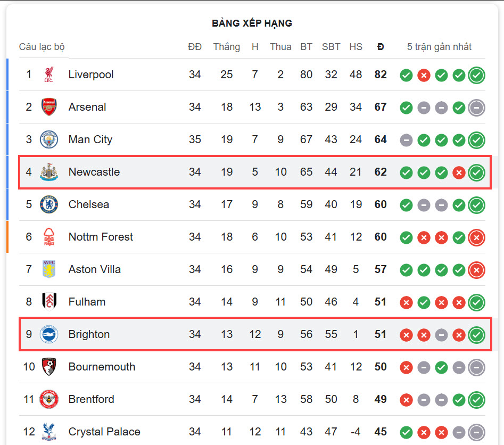Click Arsenal's latest match draw indicator
This screenshot has height=445, width=504.
click(476, 108)
